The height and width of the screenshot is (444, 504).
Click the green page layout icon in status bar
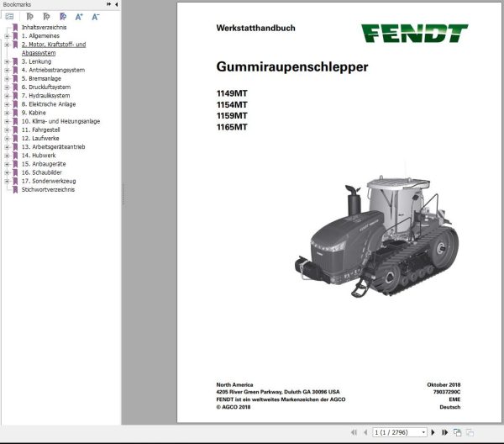(457, 432)
